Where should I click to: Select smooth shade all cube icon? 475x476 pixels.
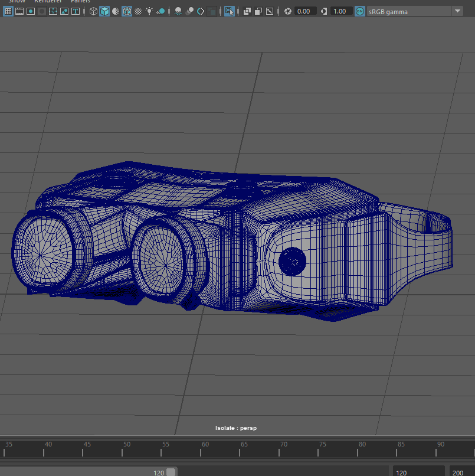coord(104,11)
